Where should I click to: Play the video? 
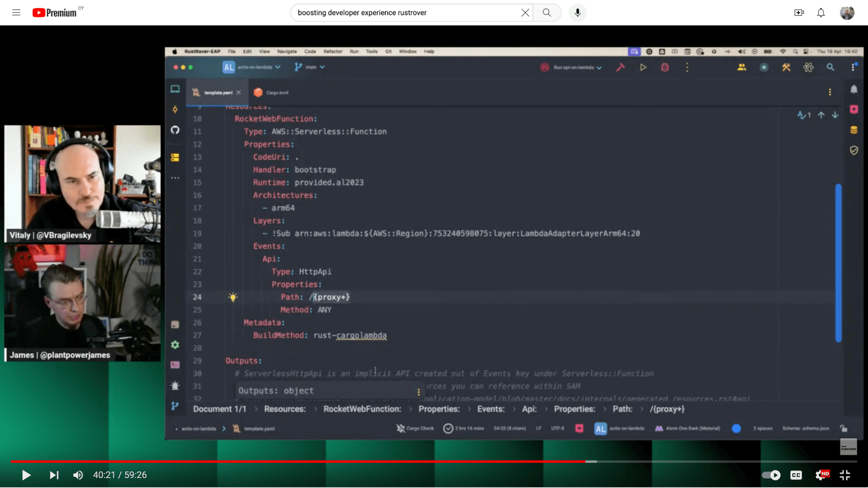pyautogui.click(x=26, y=475)
